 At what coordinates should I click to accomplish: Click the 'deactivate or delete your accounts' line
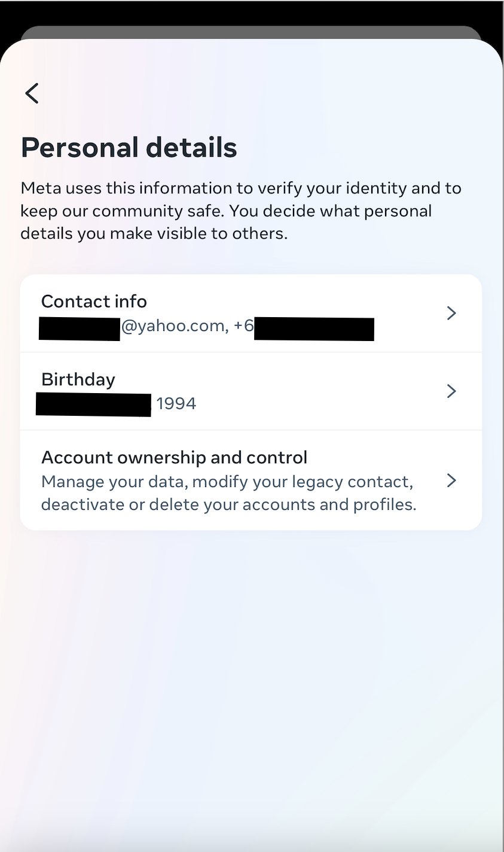228,504
